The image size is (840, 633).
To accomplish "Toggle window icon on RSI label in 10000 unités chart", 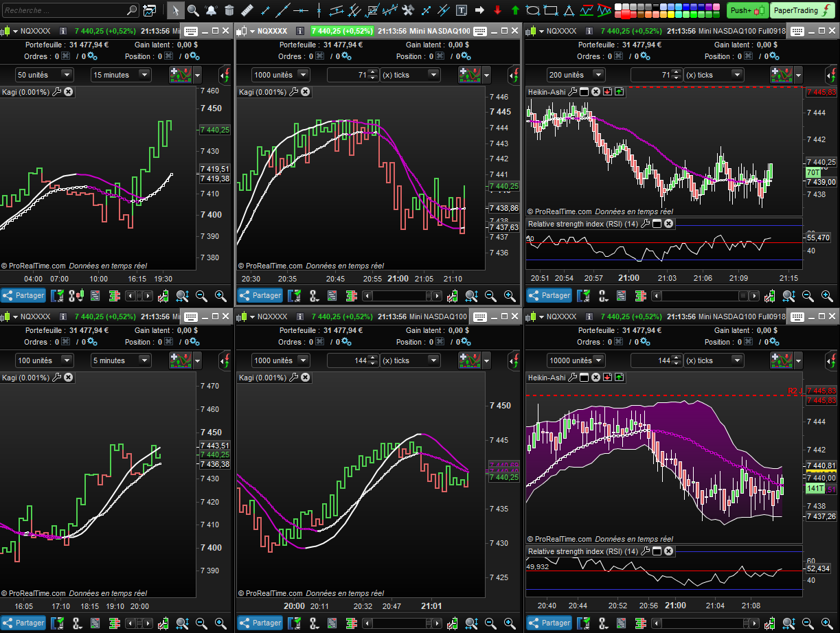I will (x=657, y=551).
